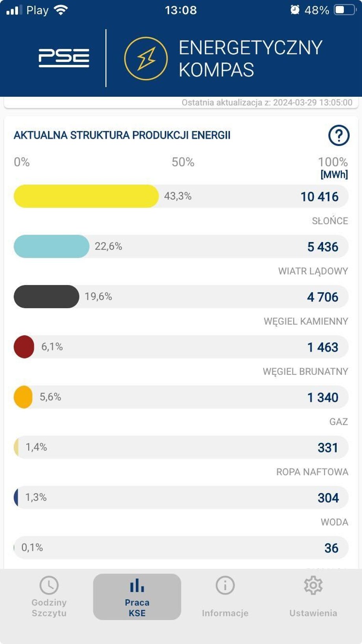Tap the Informacje info icon
Viewport: 362px width, 644px height.
pos(225,585)
